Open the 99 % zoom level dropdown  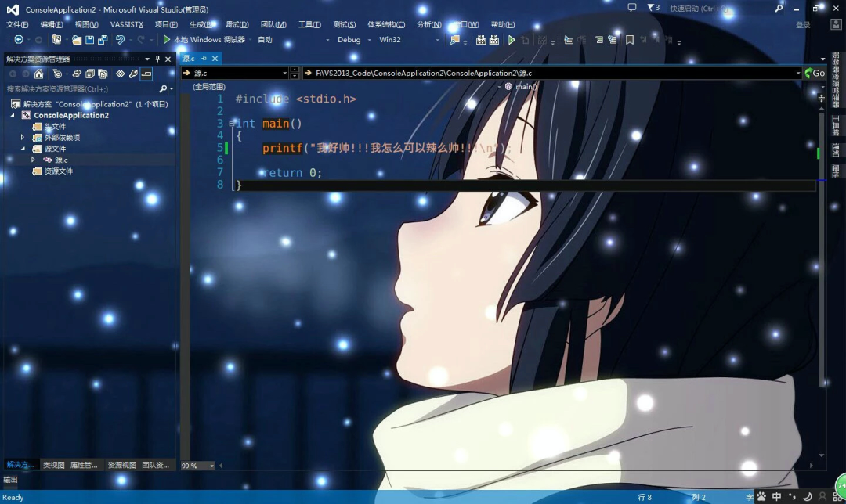tap(198, 466)
